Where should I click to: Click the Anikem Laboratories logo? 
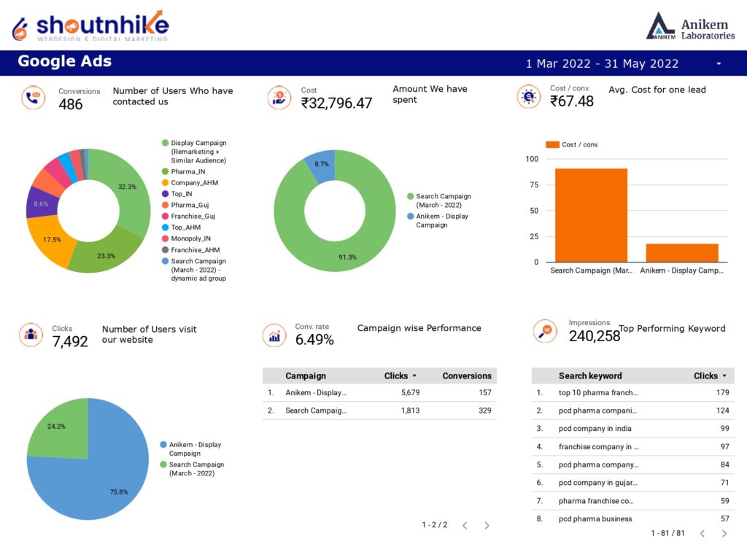click(x=690, y=26)
